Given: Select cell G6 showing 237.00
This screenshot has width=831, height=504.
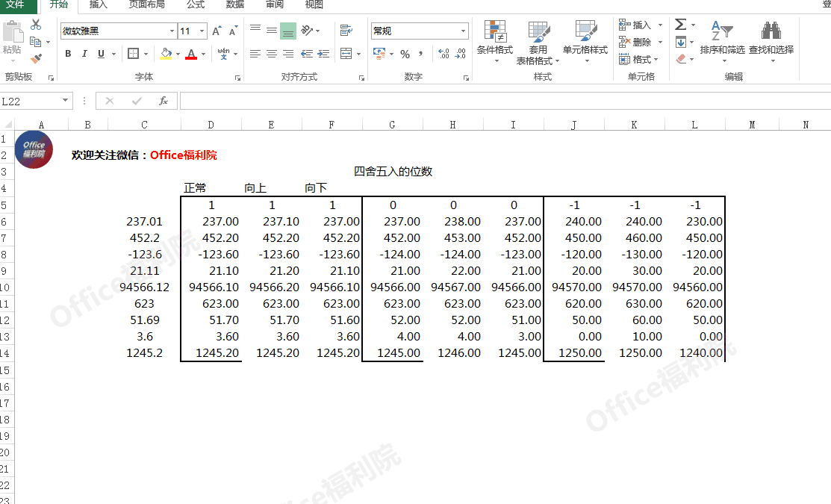Looking at the screenshot, I should [x=392, y=222].
